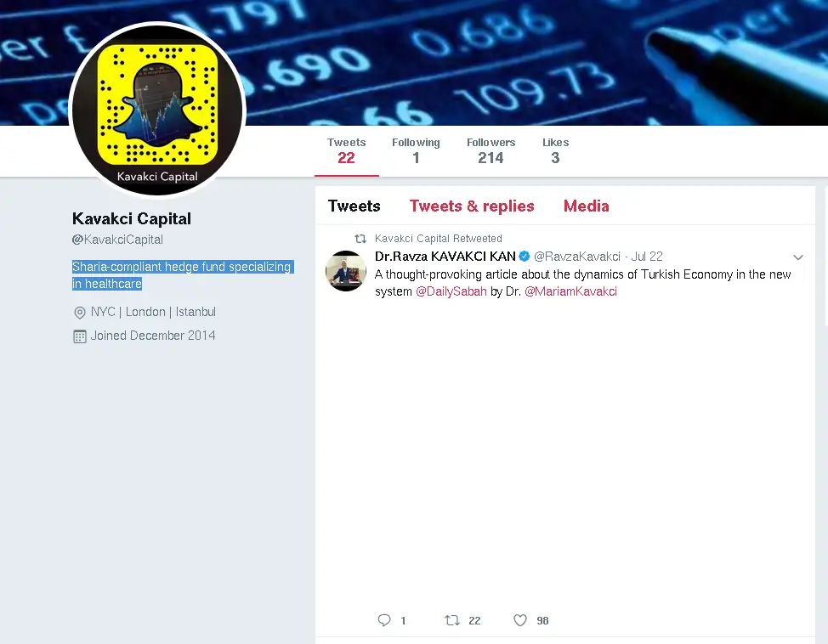The image size is (828, 644).
Task: Click the Tweets 22 counter
Action: tap(346, 151)
